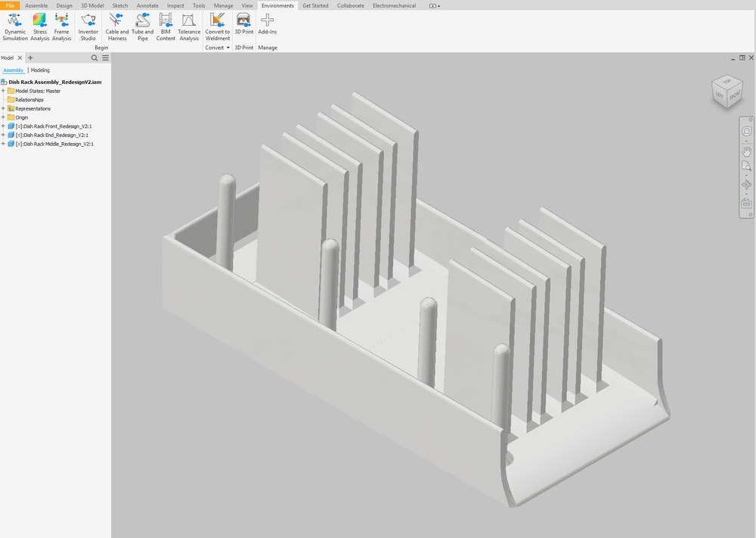Screen dimensions: 756x538
Task: Select Dish Rack Assembly_RedesignV2.iam root node
Action: click(x=55, y=82)
